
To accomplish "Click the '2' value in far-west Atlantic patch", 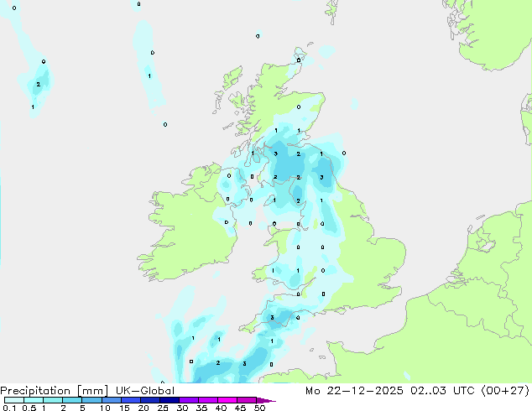I will [x=39, y=84].
